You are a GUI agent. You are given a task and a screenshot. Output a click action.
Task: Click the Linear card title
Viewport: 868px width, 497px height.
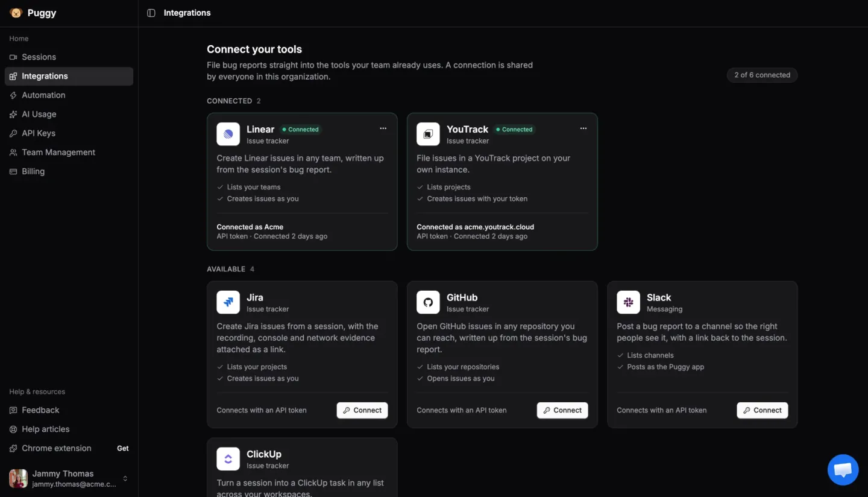coord(260,129)
